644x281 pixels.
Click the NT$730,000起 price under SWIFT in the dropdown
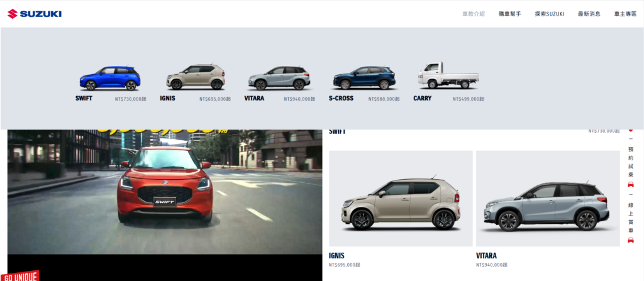[x=131, y=99]
